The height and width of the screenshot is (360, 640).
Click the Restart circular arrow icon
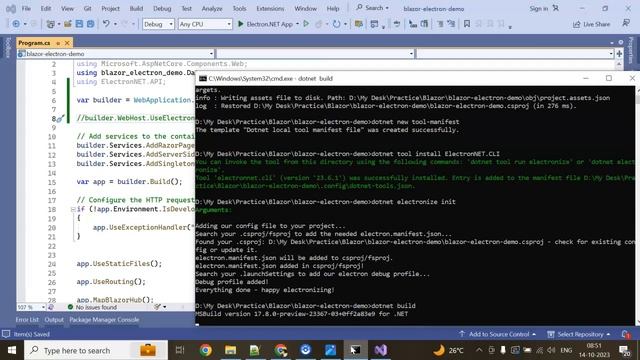pyautogui.click(x=336, y=24)
